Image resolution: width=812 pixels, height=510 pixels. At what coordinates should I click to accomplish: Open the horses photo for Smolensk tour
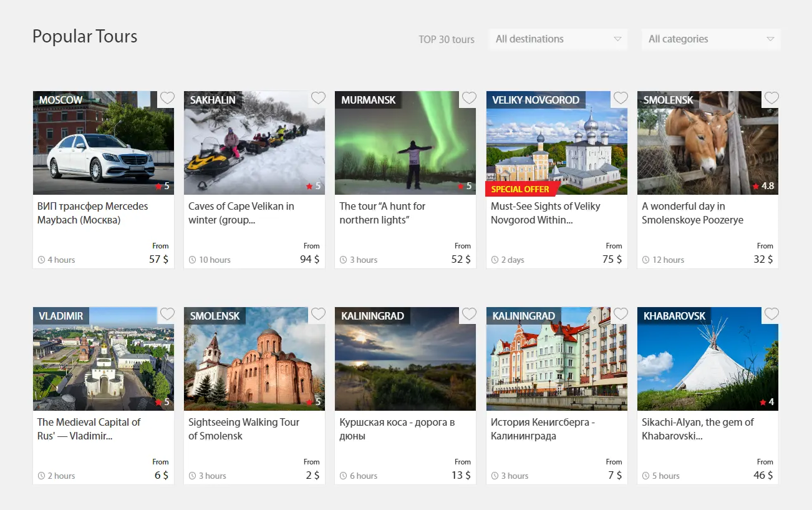coord(708,143)
